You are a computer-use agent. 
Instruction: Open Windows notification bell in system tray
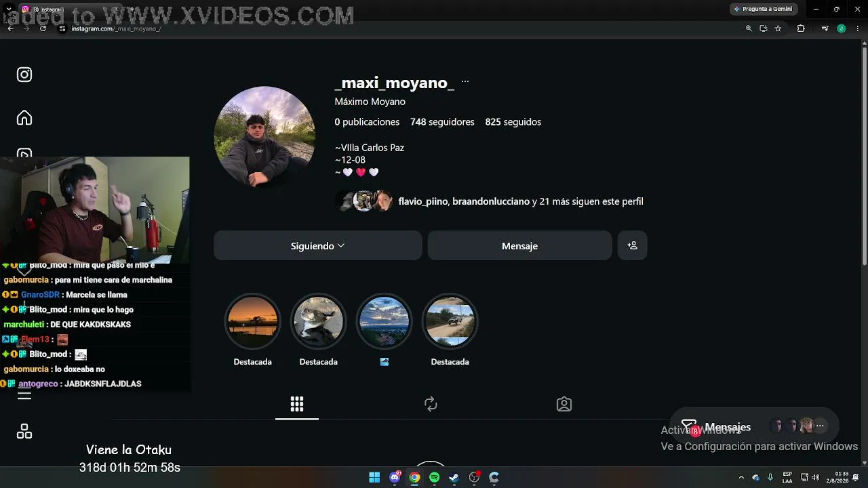click(x=856, y=477)
